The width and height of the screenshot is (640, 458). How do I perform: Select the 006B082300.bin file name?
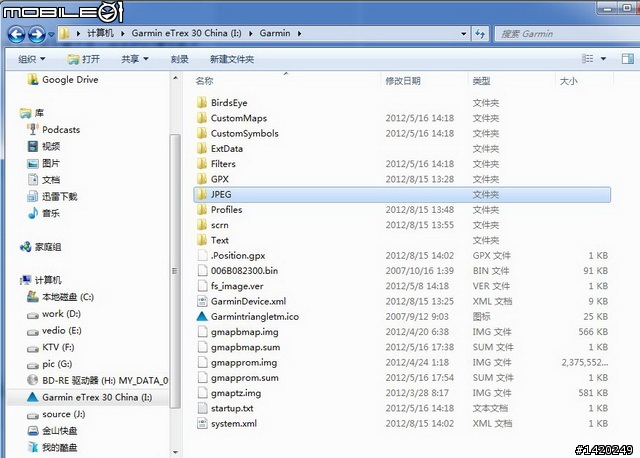pyautogui.click(x=244, y=271)
